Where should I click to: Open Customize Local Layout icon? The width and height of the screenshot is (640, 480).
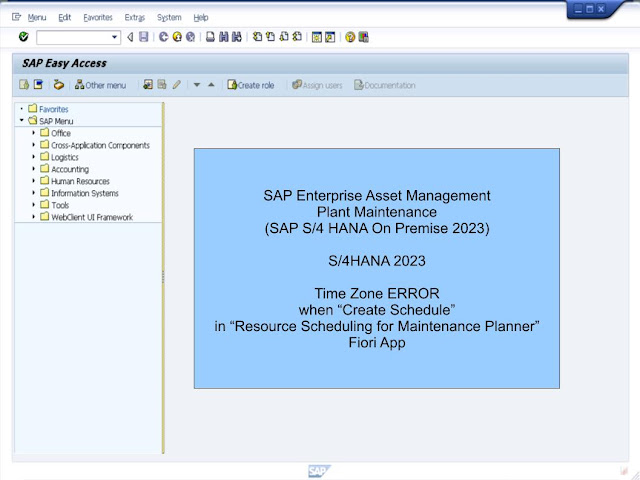[x=363, y=38]
